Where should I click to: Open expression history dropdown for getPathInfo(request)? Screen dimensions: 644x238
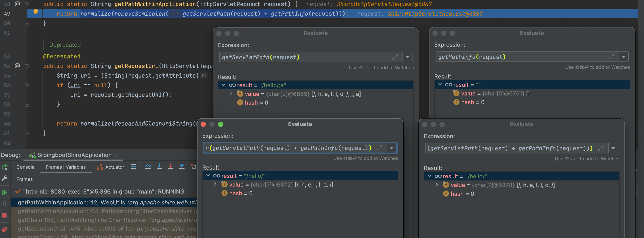[x=624, y=57]
